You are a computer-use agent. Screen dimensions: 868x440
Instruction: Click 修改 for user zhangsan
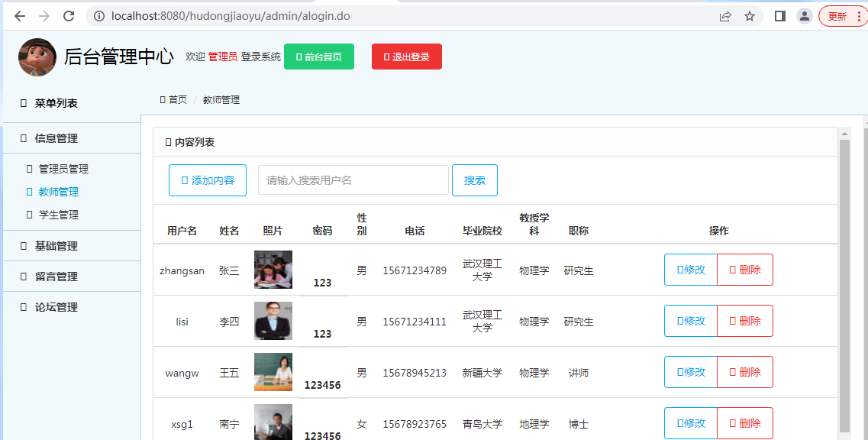point(691,270)
